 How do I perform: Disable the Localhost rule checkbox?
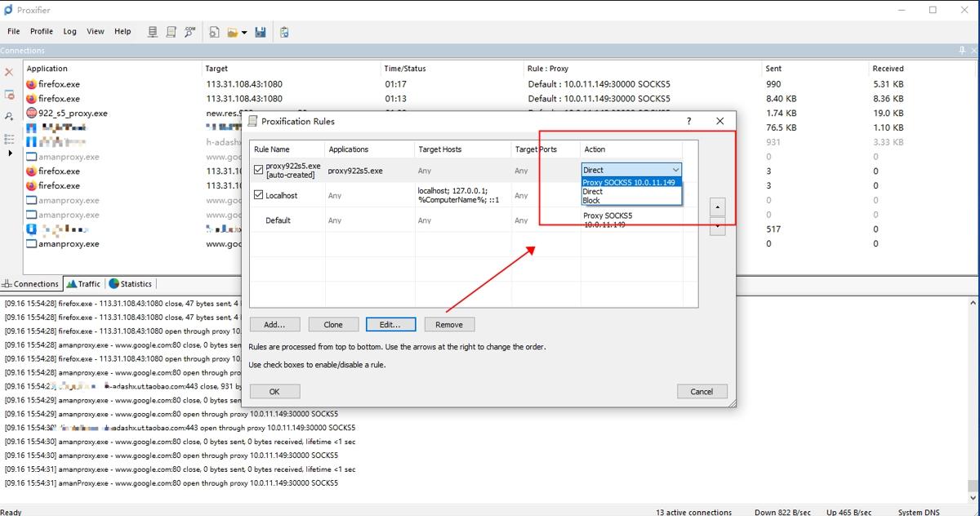pos(259,195)
